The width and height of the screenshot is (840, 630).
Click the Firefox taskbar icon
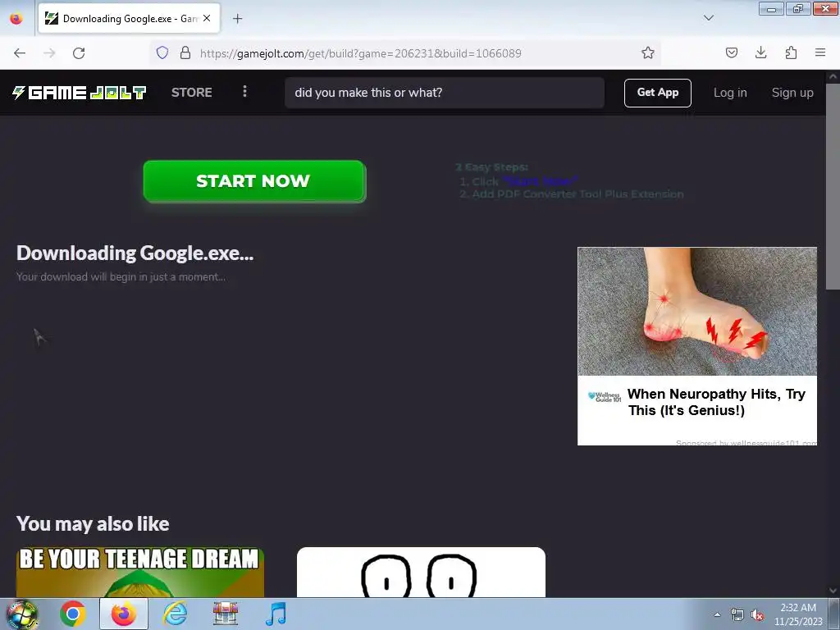point(124,614)
